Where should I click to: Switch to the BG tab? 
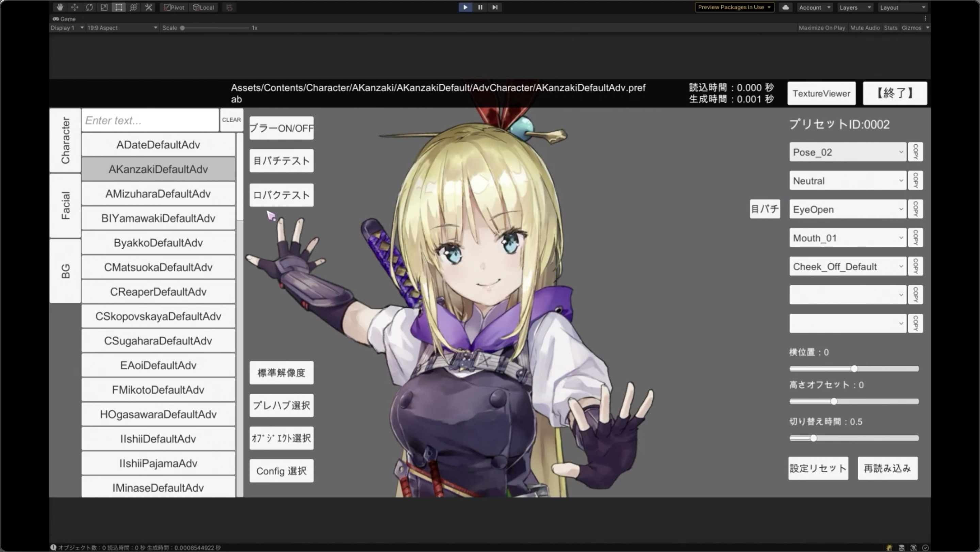coord(65,271)
